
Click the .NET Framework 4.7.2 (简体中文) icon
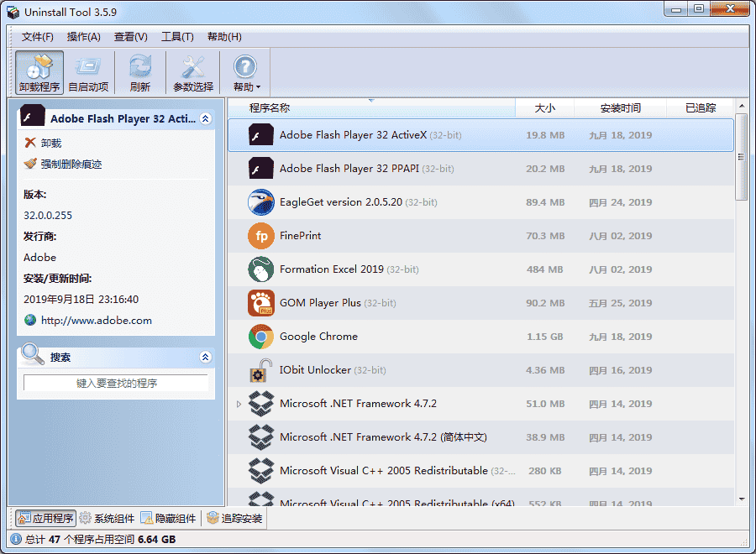(x=261, y=437)
